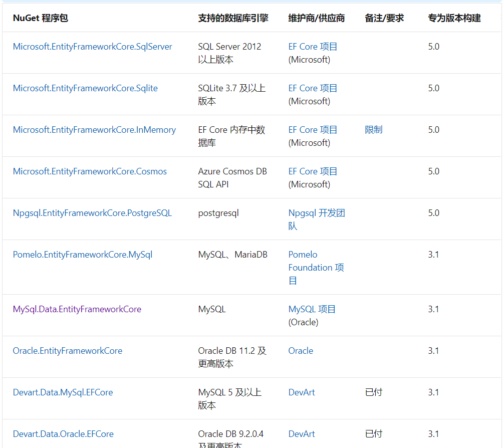This screenshot has height=448, width=503.
Task: Click EF Core 项目 link in InMemory row
Action: click(x=313, y=130)
